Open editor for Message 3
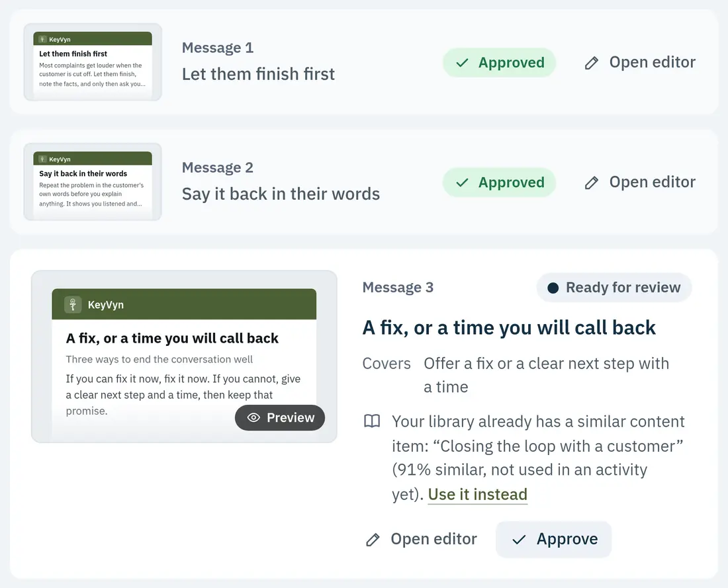 [422, 539]
